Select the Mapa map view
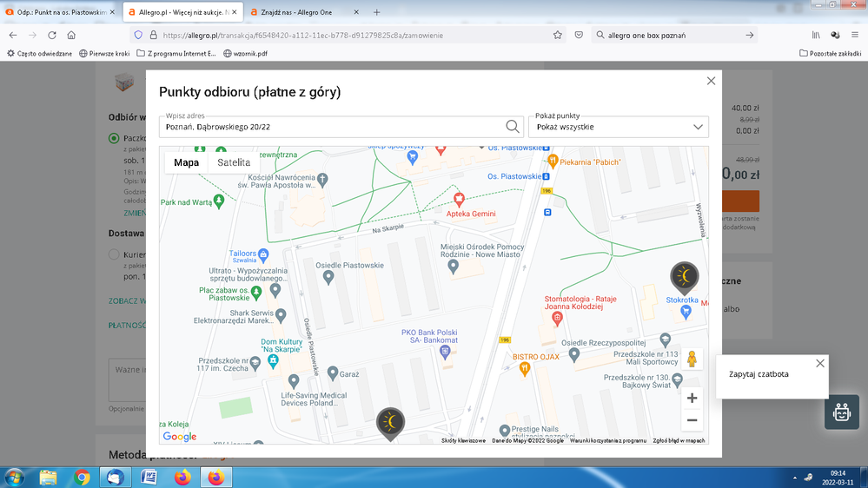This screenshot has height=488, width=868. pyautogui.click(x=186, y=162)
